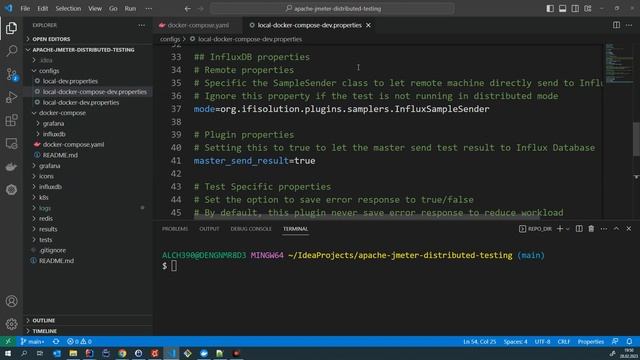Open the Extensions view
The height and width of the screenshot is (360, 640).
(x=11, y=120)
